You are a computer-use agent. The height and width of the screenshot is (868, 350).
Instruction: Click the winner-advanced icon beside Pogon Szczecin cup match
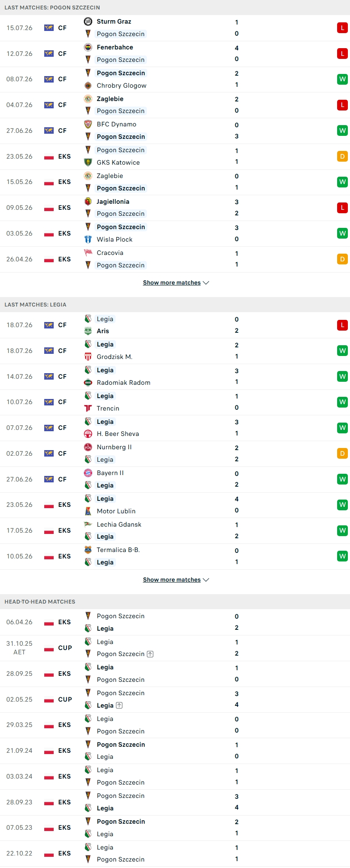pyautogui.click(x=150, y=654)
